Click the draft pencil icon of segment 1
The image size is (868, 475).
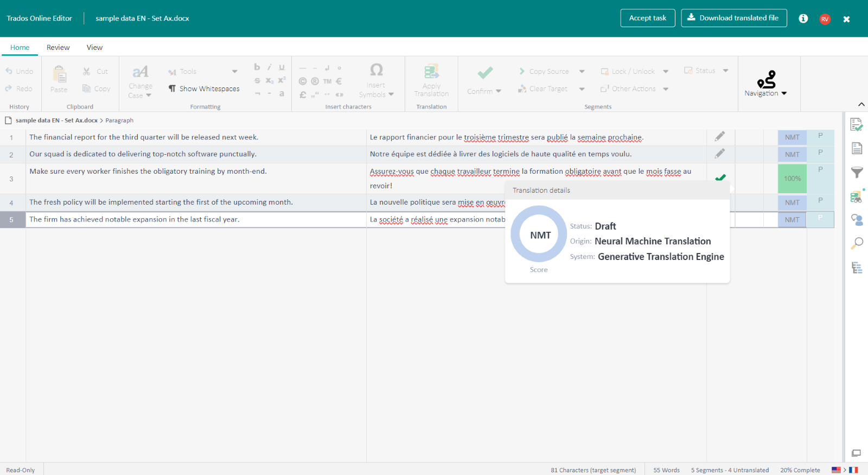719,137
